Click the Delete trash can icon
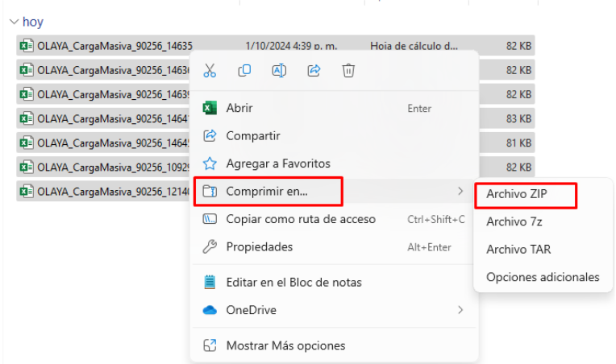The height and width of the screenshot is (364, 616). pyautogui.click(x=348, y=71)
